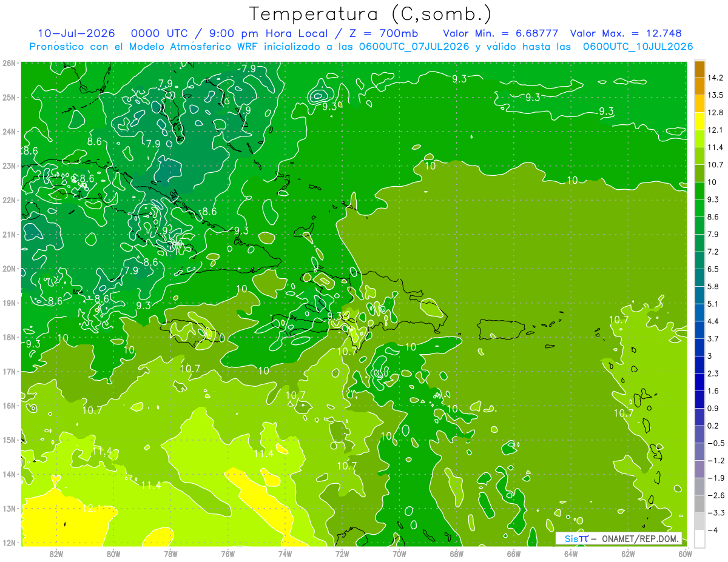The width and height of the screenshot is (728, 562).
Task: Click the 24N latitude axis label
Action: (9, 132)
